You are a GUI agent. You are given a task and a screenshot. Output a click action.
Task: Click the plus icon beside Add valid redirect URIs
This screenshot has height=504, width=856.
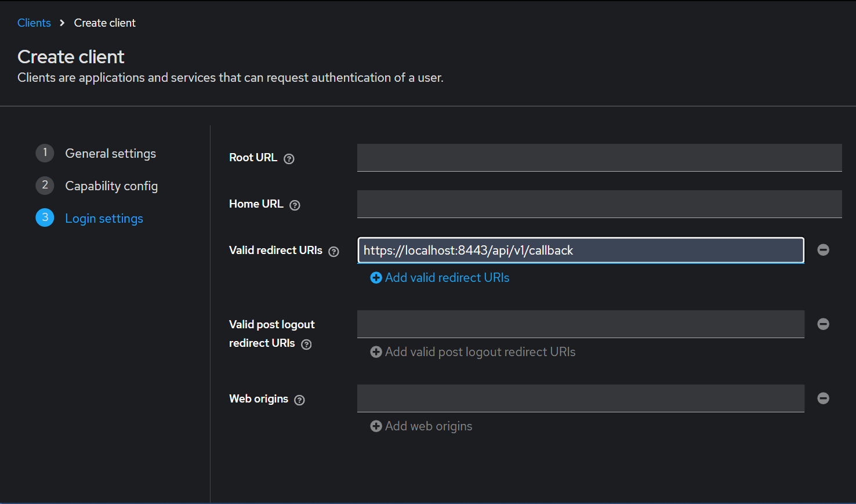pos(376,278)
